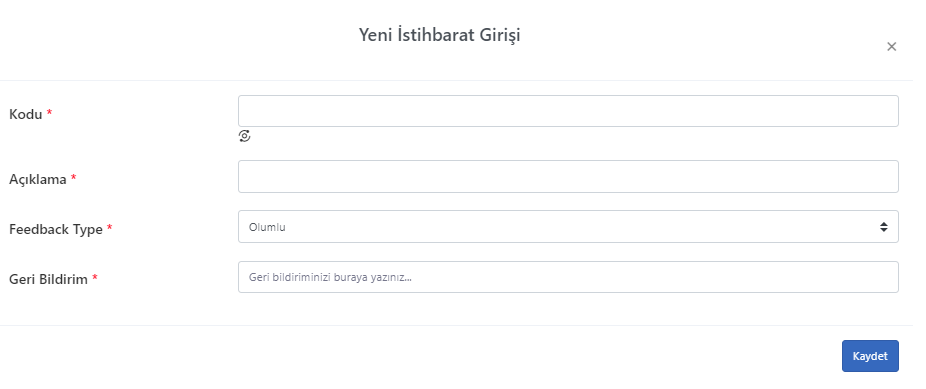The width and height of the screenshot is (926, 389).
Task: Click into the Açıklama input box
Action: (568, 176)
